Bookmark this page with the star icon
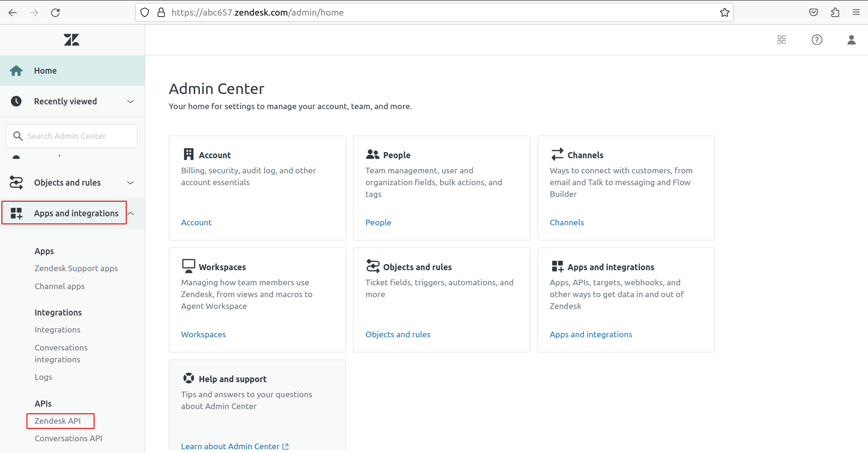The image size is (868, 453). (724, 13)
